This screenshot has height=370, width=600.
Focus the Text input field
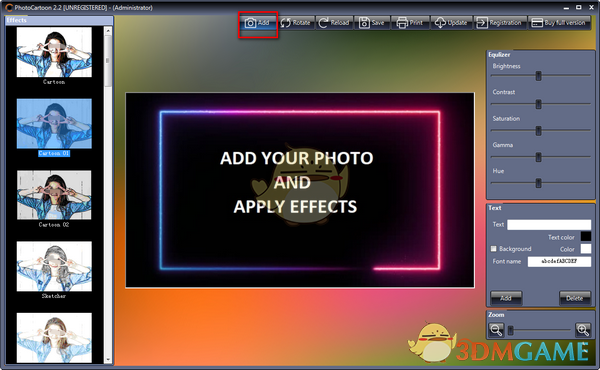point(549,225)
